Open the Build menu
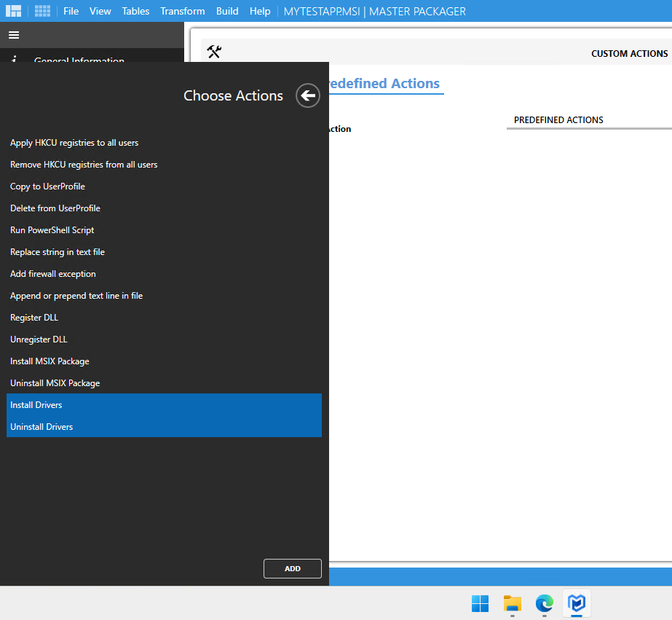The width and height of the screenshot is (672, 620). (x=227, y=11)
